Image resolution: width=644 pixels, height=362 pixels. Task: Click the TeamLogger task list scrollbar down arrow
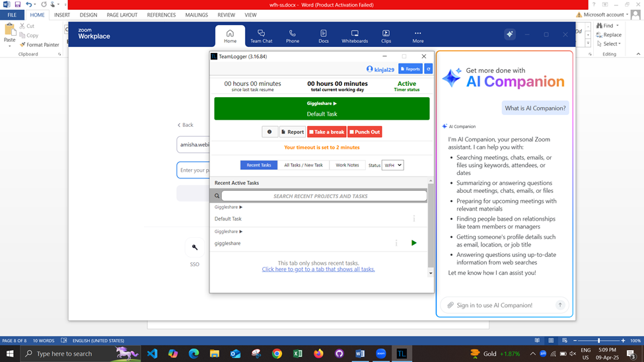pyautogui.click(x=431, y=273)
